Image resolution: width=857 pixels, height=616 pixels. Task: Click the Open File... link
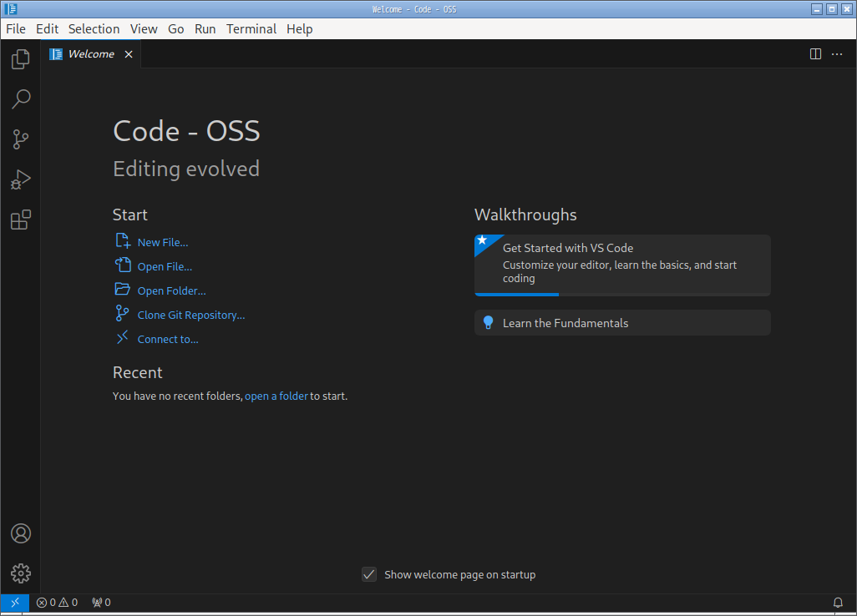[165, 266]
